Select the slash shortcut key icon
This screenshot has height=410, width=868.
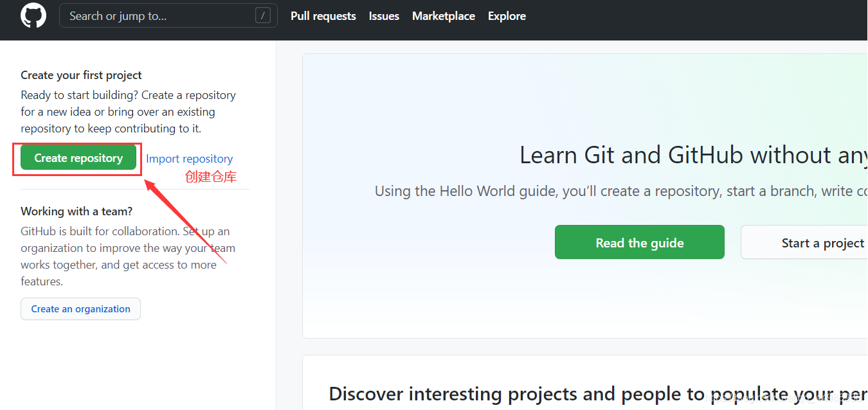[x=262, y=16]
